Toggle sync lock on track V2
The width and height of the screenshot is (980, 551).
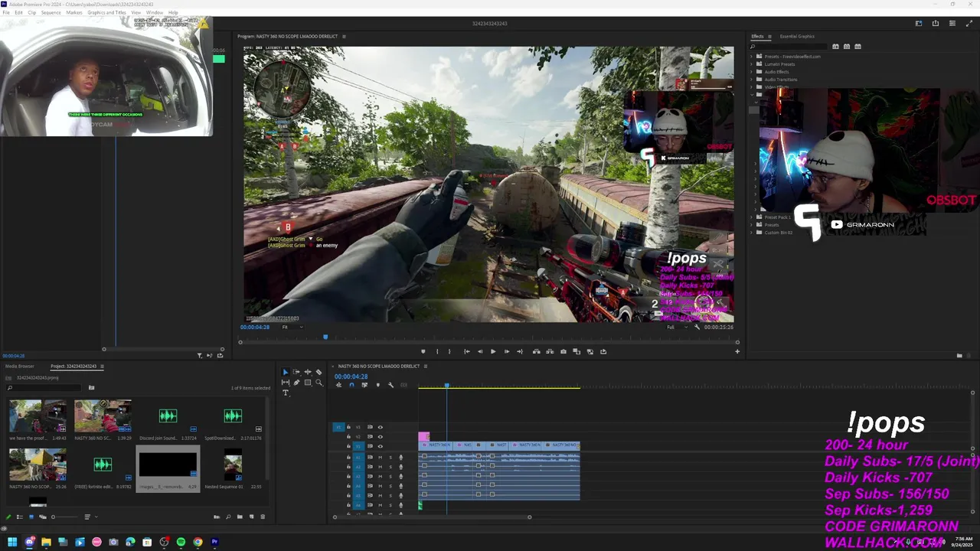point(370,437)
